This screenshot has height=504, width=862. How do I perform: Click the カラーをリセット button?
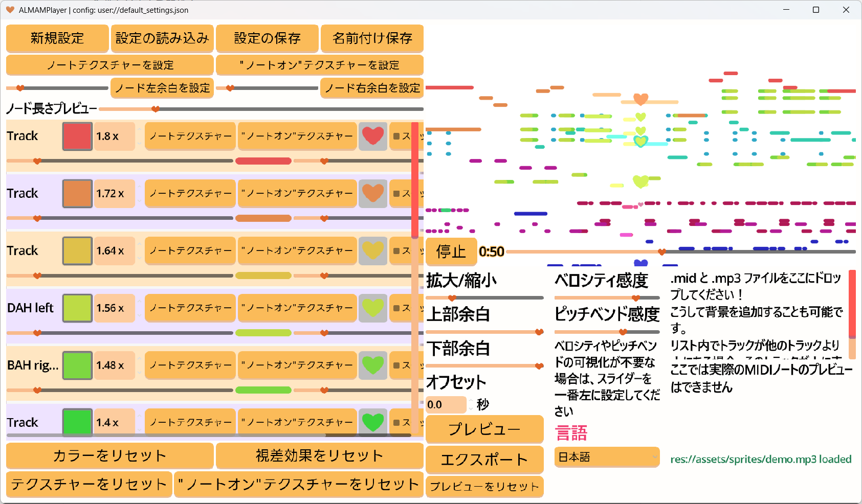(x=110, y=455)
